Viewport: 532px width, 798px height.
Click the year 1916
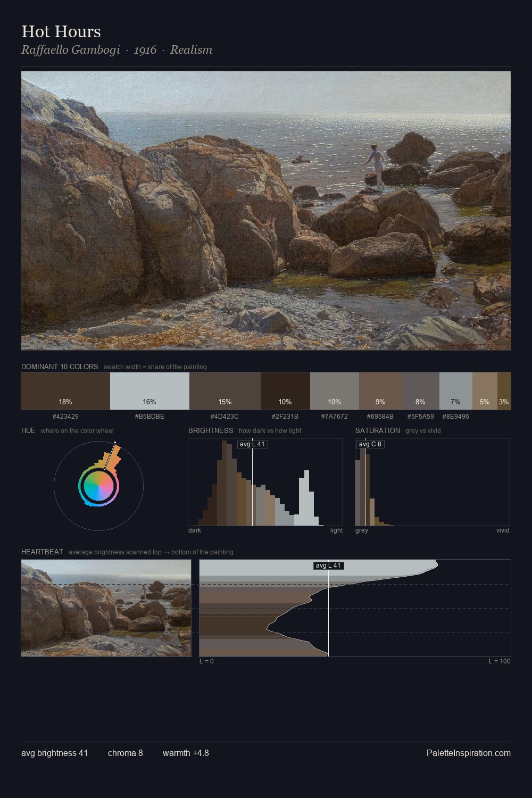point(145,50)
